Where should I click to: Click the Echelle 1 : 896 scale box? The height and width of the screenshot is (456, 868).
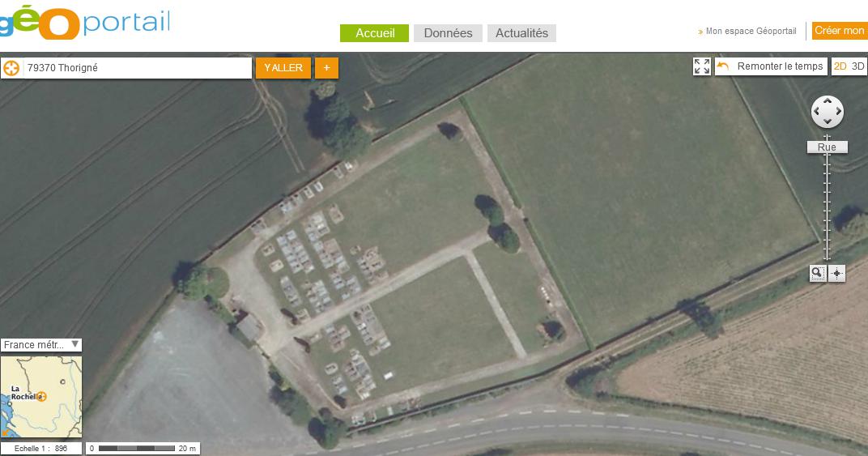coord(41,448)
